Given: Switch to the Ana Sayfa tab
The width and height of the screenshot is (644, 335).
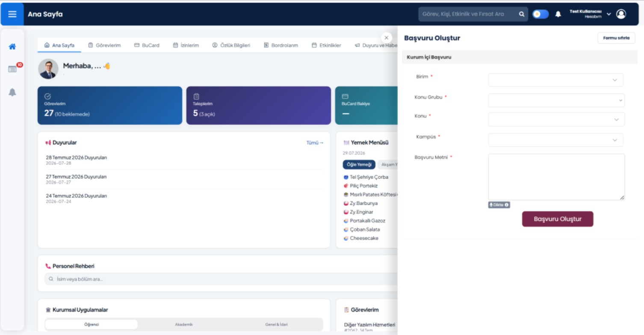Looking at the screenshot, I should (59, 45).
